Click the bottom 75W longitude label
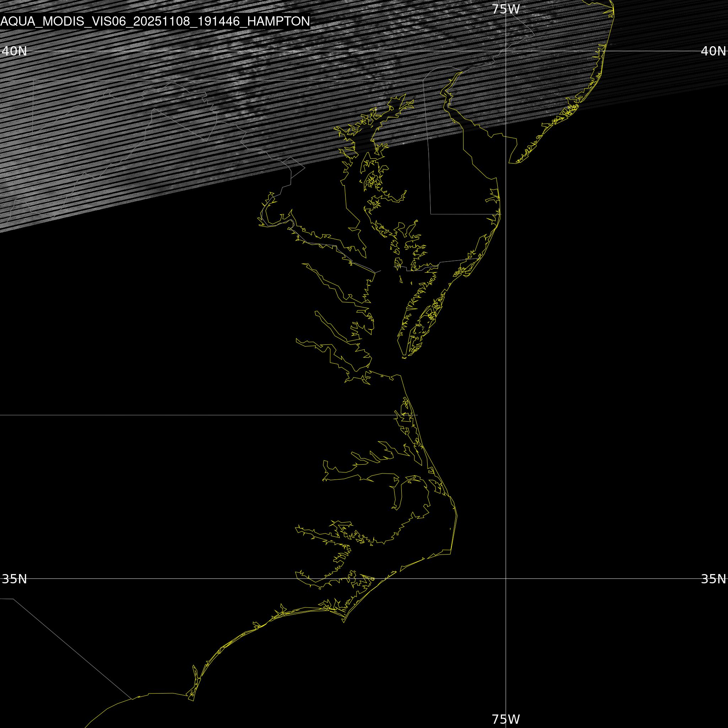Viewport: 728px width, 728px height. click(506, 719)
